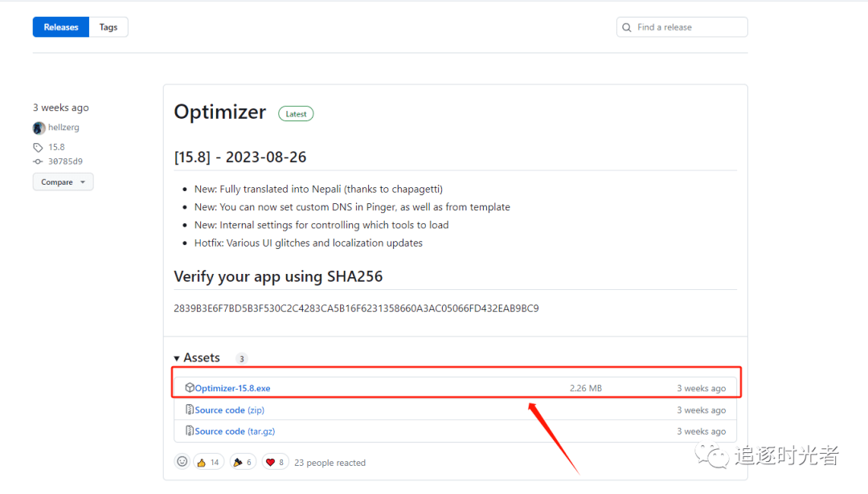This screenshot has height=494, width=868.
Task: Click the commit icon next to 30785d9
Action: coord(38,161)
